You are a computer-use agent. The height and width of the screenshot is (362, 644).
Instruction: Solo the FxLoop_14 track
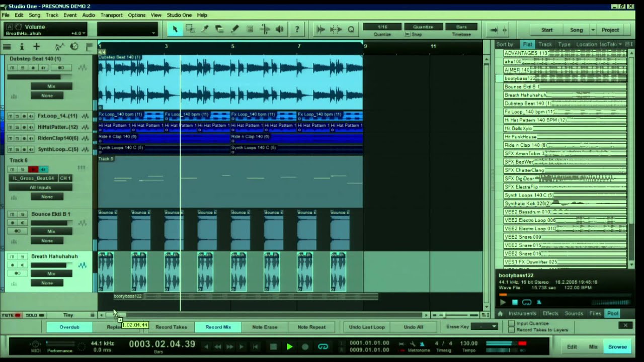[17, 116]
